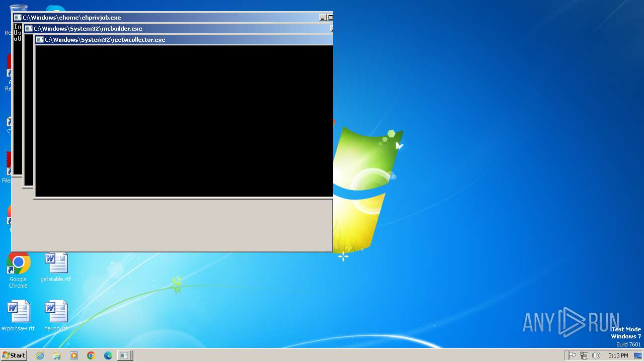The width and height of the screenshot is (644, 362).
Task: Open Chrome from the taskbar
Action: [x=91, y=355]
